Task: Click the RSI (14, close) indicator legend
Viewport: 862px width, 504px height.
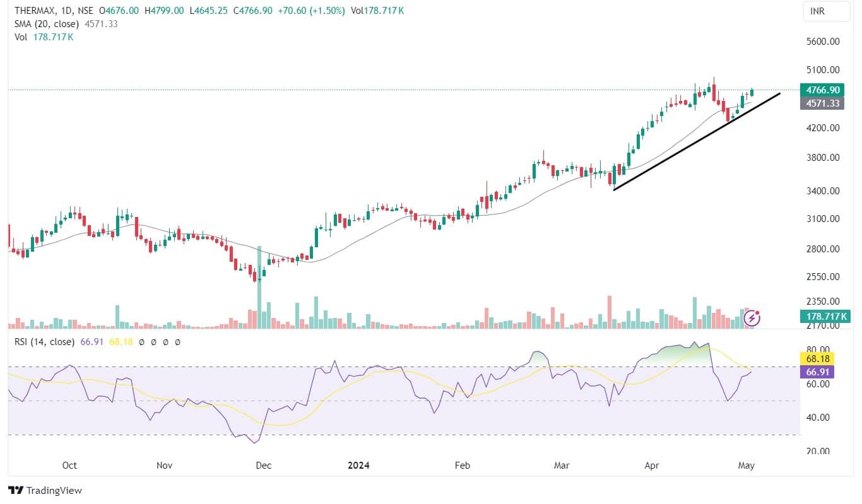Action: click(x=45, y=342)
